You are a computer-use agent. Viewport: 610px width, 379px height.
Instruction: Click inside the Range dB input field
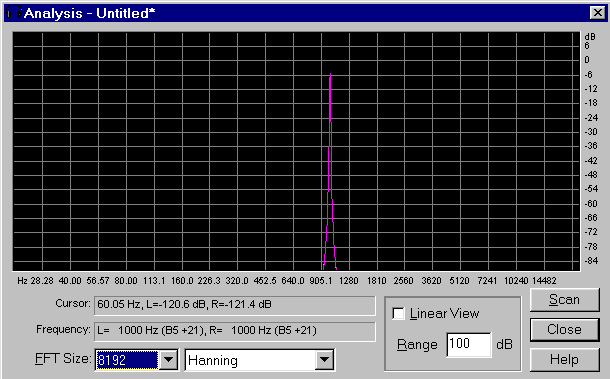pyautogui.click(x=469, y=344)
